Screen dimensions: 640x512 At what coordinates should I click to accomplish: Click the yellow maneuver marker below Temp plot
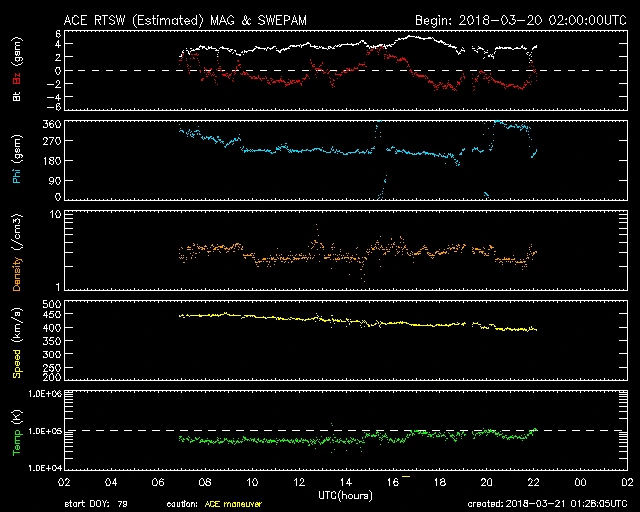click(405, 477)
